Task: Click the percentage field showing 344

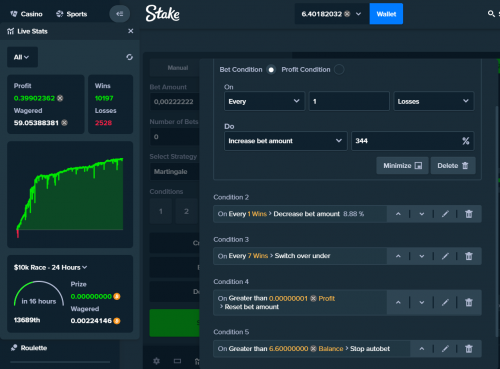Action: click(x=413, y=141)
